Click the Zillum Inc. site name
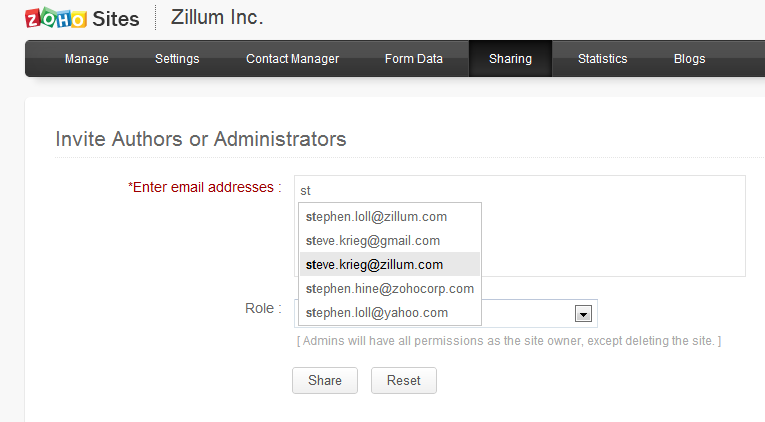 (217, 17)
